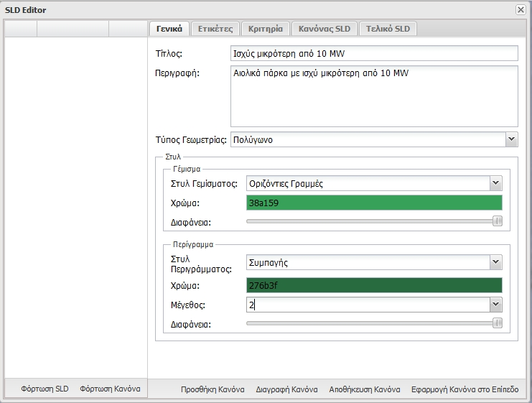Open the Μέγεθος size dropdown arrow
This screenshot has height=403, width=532.
[495, 305]
